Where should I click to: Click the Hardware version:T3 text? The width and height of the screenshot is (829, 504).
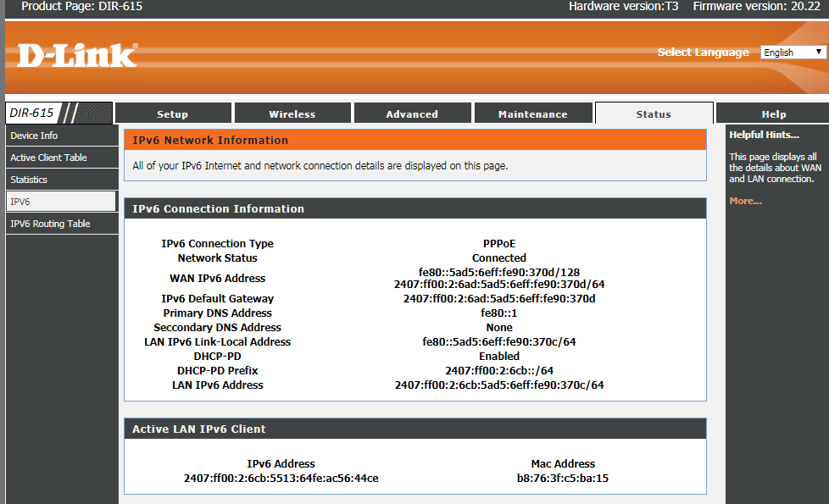click(623, 6)
